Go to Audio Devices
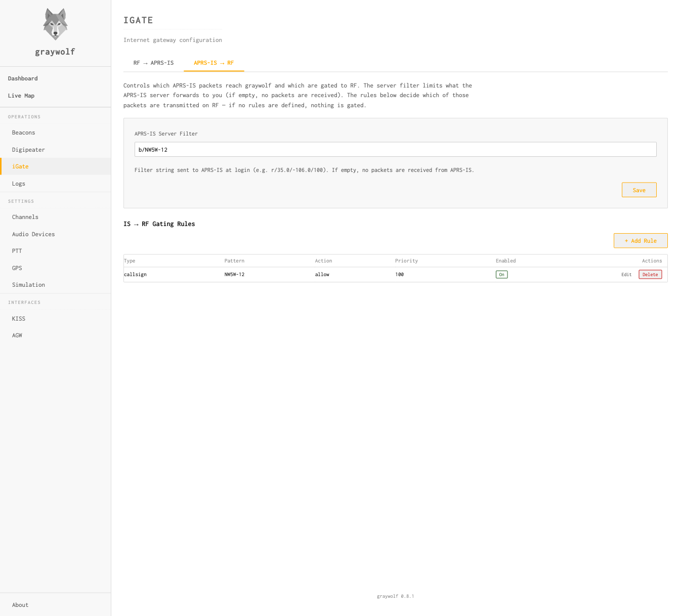 pos(33,234)
